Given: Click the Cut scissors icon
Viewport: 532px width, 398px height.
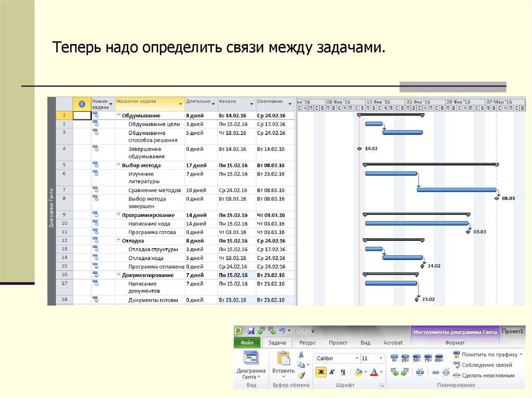Looking at the screenshot, I should (301, 355).
